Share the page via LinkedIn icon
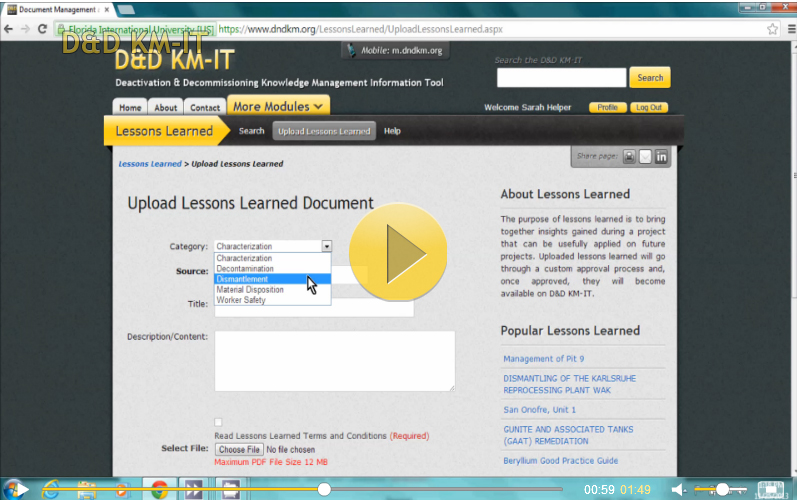This screenshot has height=500, width=797. point(661,157)
